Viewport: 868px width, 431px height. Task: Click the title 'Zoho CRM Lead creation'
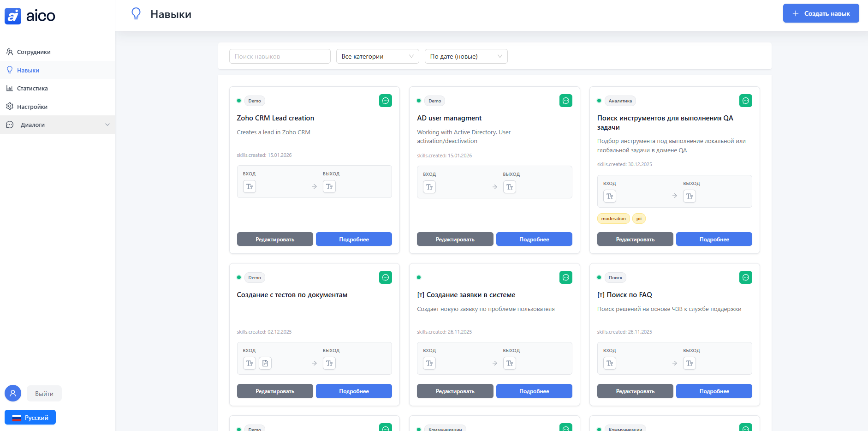click(275, 118)
